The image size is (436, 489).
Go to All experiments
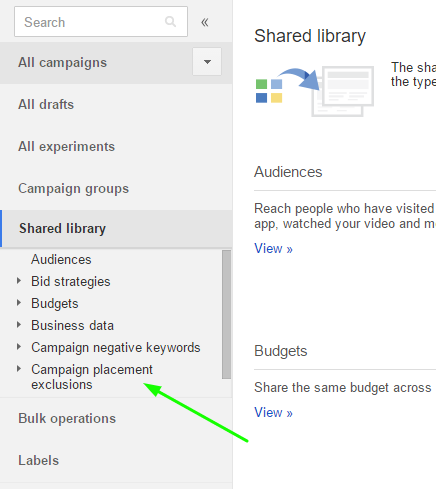click(x=67, y=146)
